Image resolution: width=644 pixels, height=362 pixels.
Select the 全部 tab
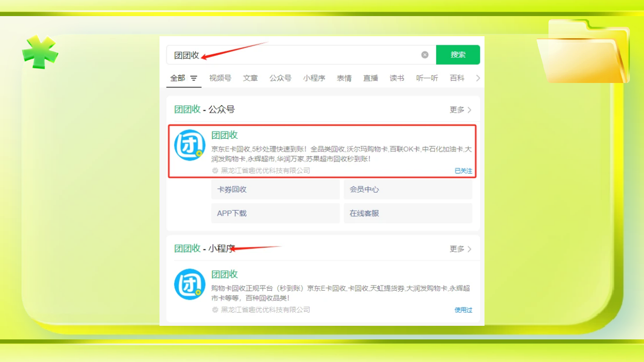click(x=178, y=78)
